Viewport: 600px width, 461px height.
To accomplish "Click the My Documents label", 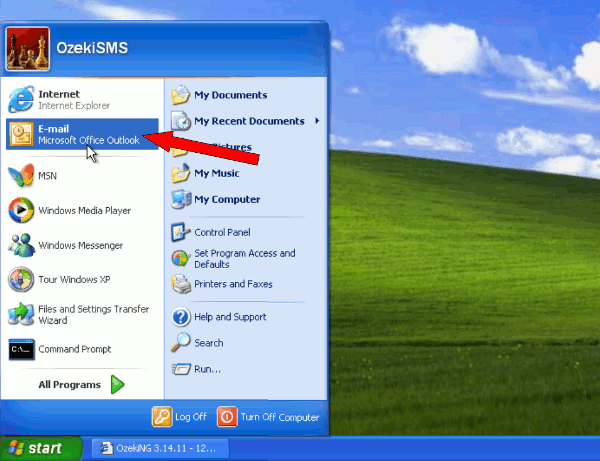I will coord(231,95).
